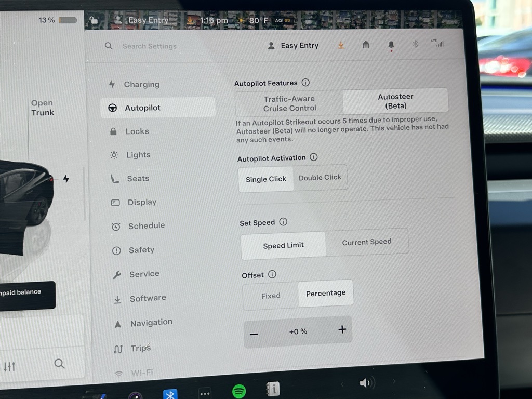Choose Speed Limit for Set Speed

(x=283, y=245)
